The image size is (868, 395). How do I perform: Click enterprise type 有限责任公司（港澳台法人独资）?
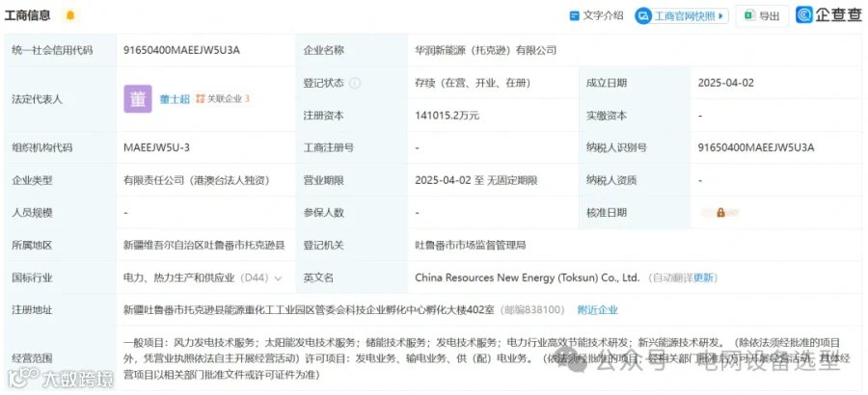pos(197,180)
